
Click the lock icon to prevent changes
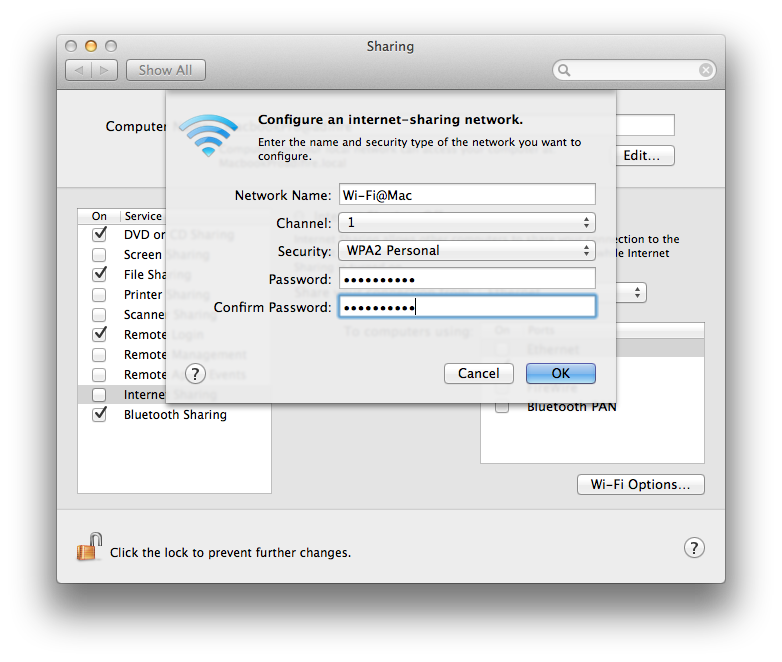point(89,548)
